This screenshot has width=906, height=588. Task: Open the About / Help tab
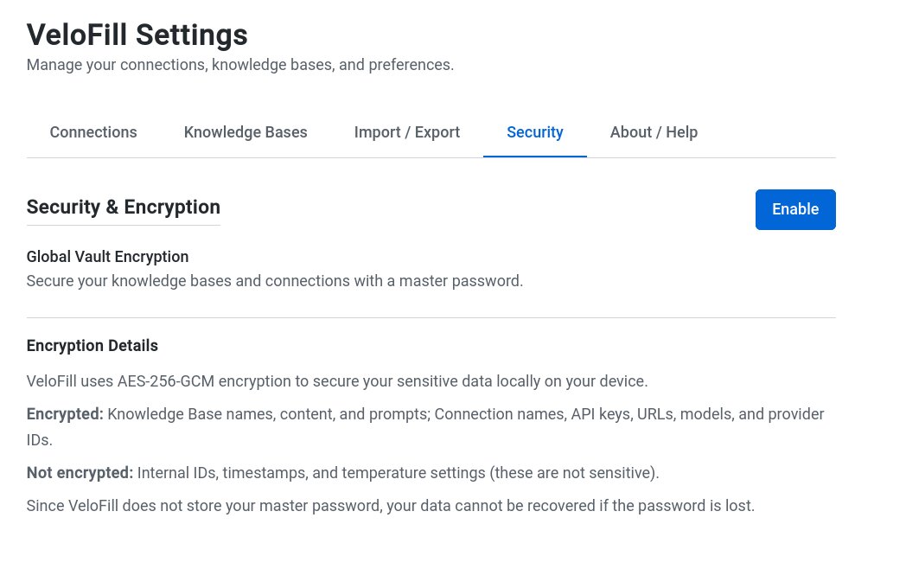click(x=654, y=131)
